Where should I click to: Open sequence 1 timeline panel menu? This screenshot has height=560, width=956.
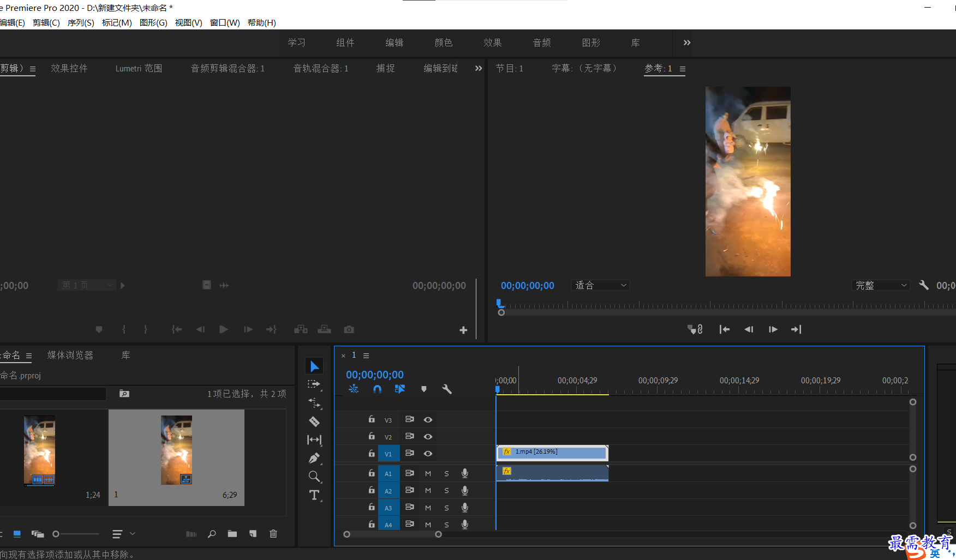[366, 356]
